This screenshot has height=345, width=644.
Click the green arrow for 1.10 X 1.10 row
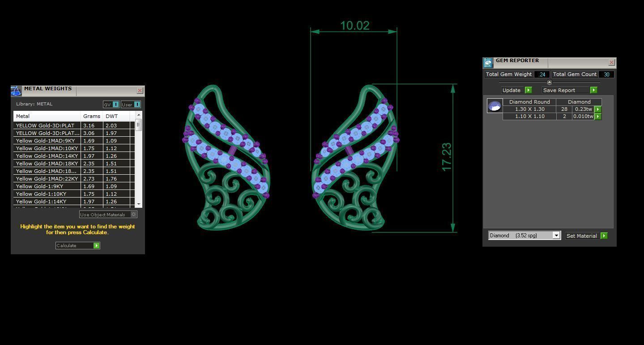coord(597,116)
